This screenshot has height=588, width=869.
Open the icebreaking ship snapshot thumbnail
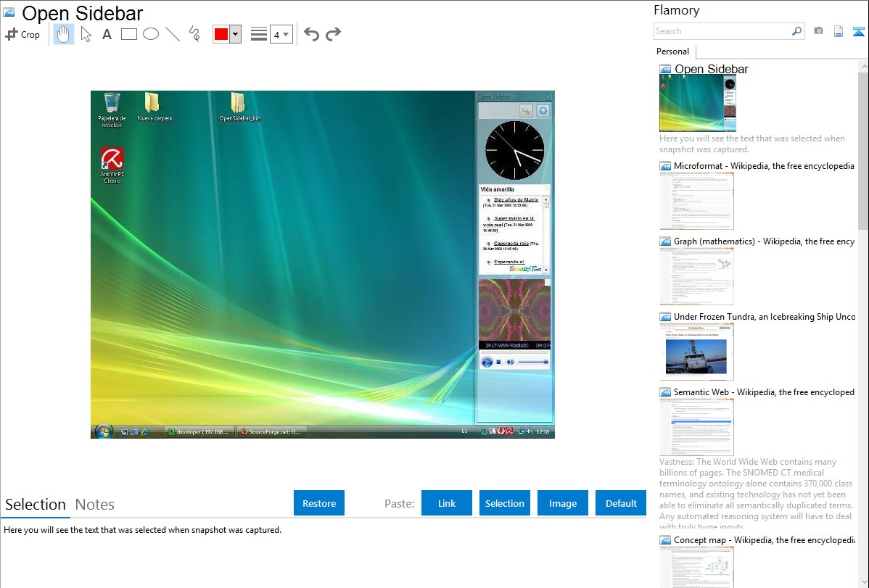(696, 352)
